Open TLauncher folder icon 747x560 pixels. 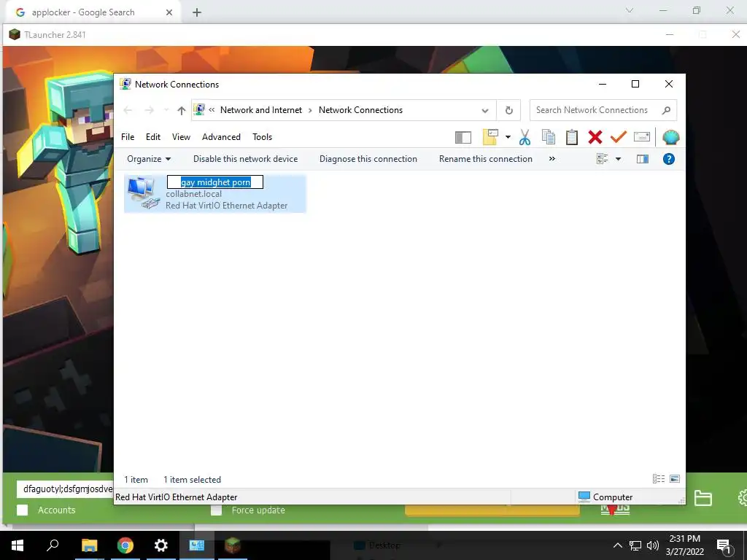coord(703,497)
